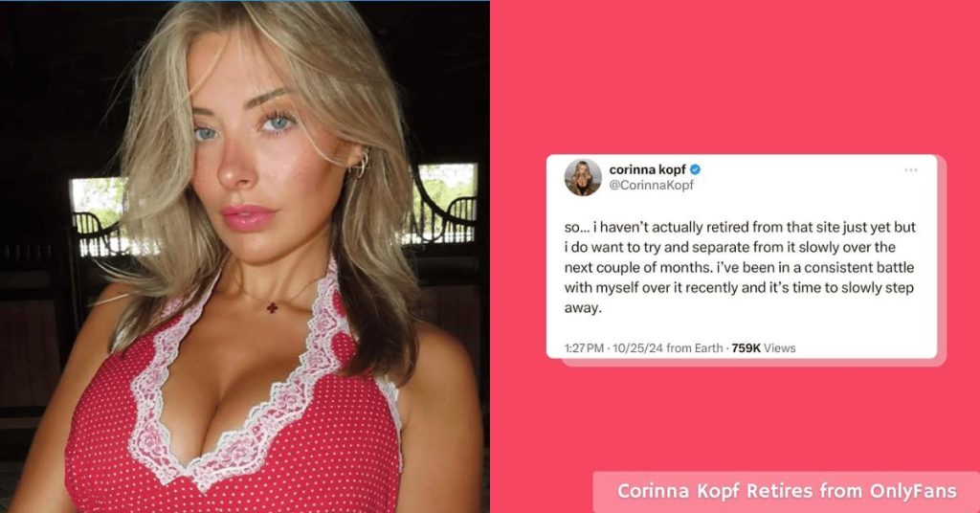The image size is (980, 513).
Task: View the 759K Views count
Action: coord(763,348)
